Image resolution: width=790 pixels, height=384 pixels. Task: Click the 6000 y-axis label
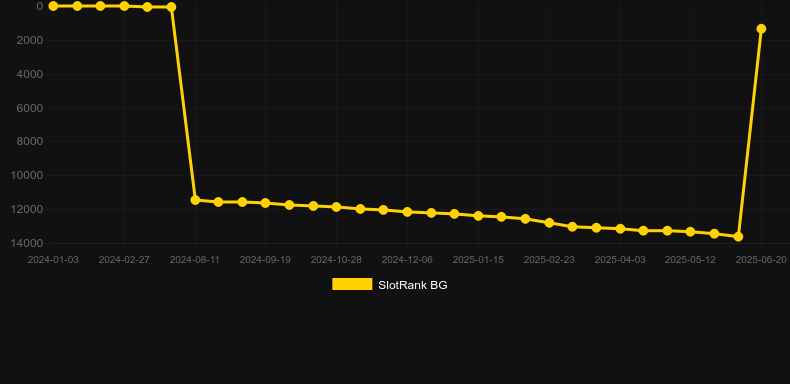[x=30, y=108]
